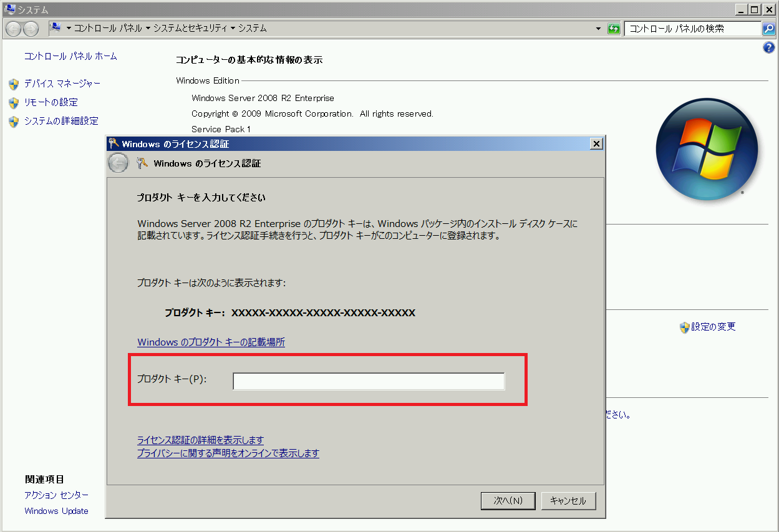779x532 pixels.
Task: Select the システムとセキュリティ breadcrumb
Action: [190, 29]
